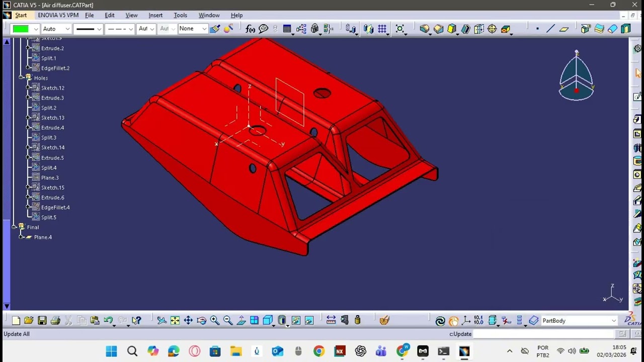The width and height of the screenshot is (644, 362).
Task: Click the Zoom Out icon
Action: [x=227, y=320]
